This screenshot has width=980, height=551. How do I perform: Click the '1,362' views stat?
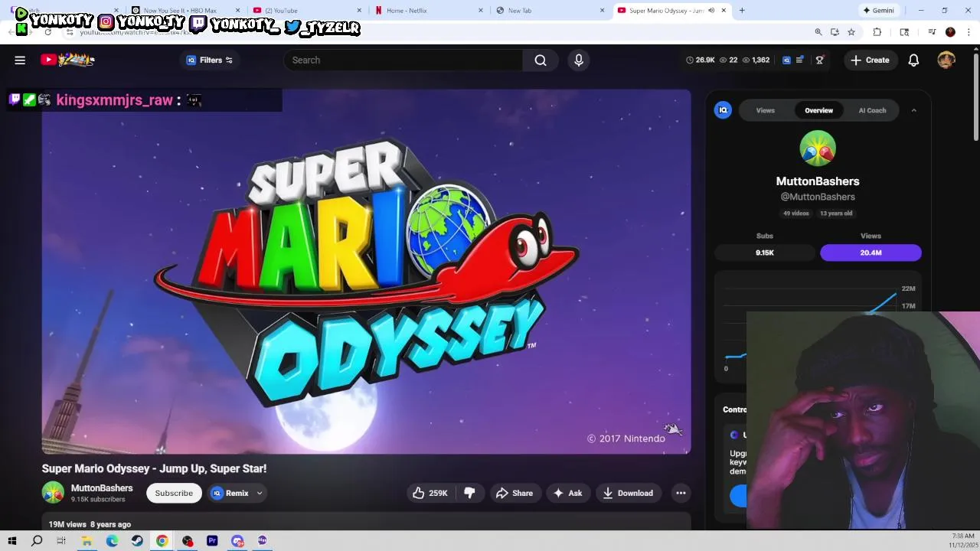(x=756, y=60)
